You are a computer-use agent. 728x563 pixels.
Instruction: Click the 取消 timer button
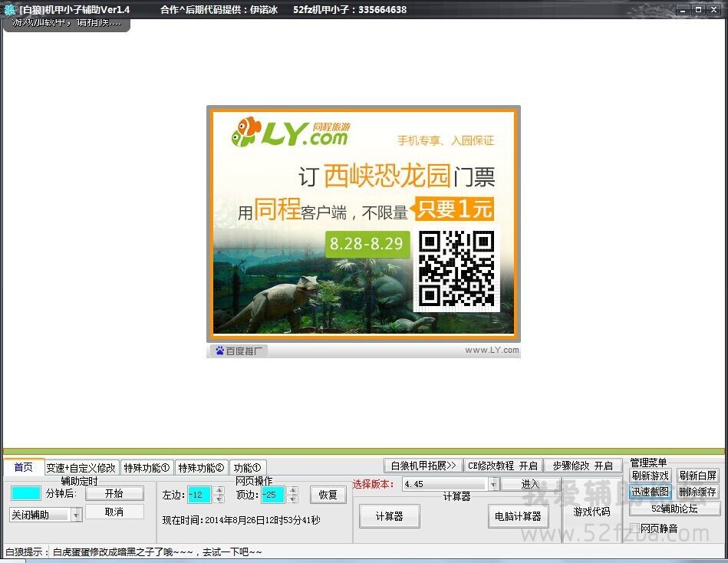coord(114,512)
